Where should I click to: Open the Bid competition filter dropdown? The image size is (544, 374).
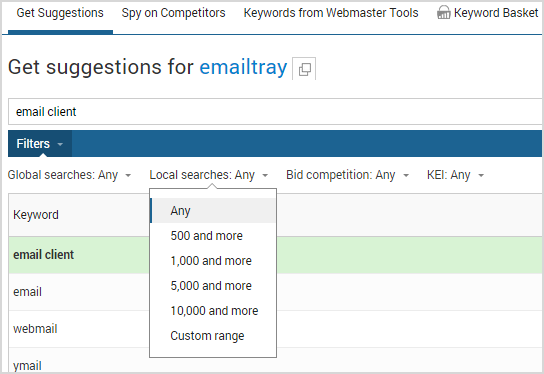tap(348, 175)
